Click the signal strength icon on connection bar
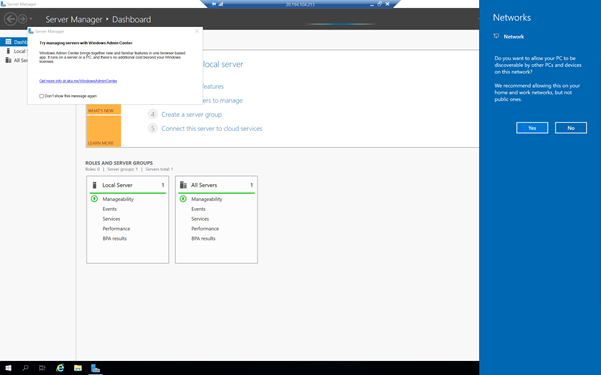Screen dimensions: 601x375 (221, 4)
